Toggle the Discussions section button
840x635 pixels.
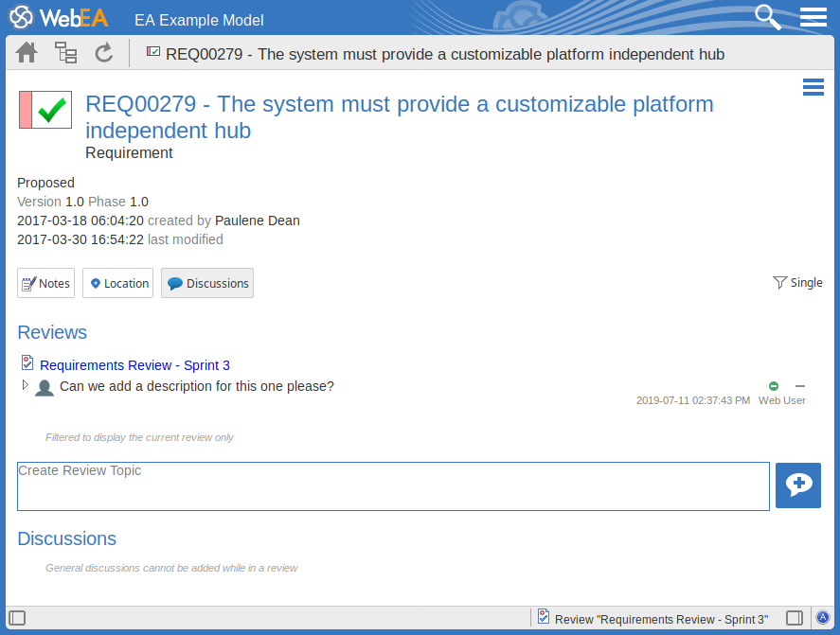coord(207,283)
